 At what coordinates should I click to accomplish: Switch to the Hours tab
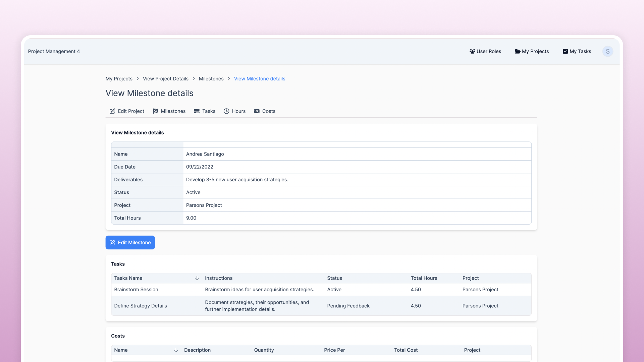coord(238,111)
